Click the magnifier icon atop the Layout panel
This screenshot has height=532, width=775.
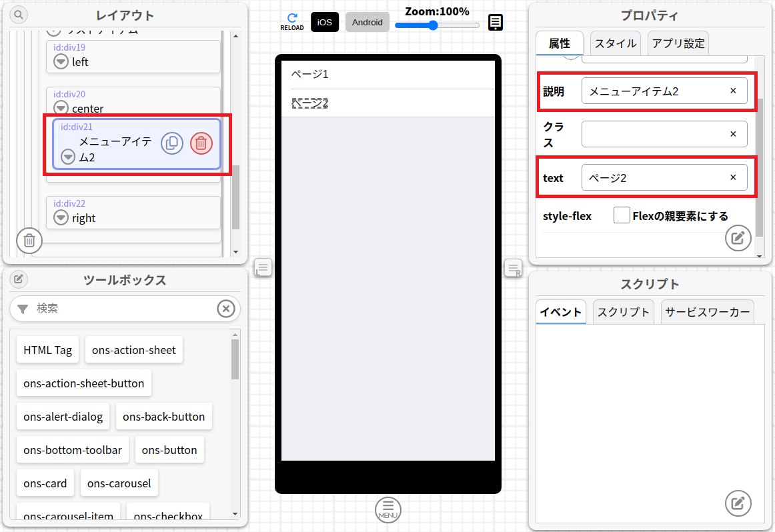18,14
